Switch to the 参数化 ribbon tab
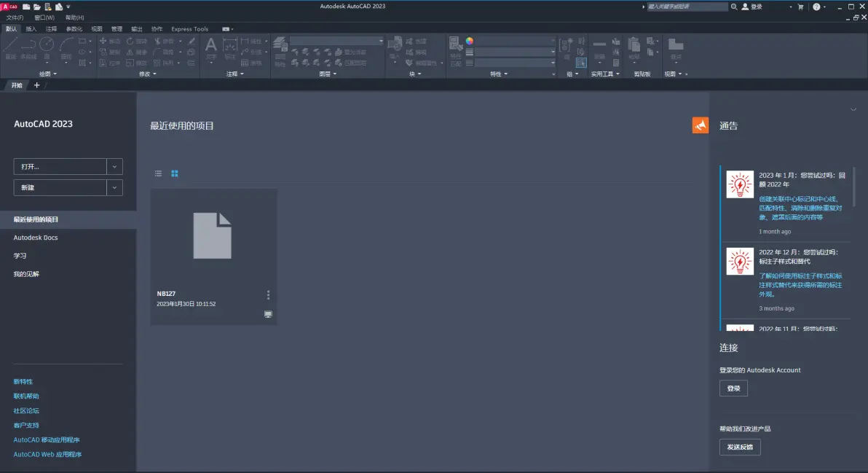Screen dimensions: 868x473 point(74,29)
